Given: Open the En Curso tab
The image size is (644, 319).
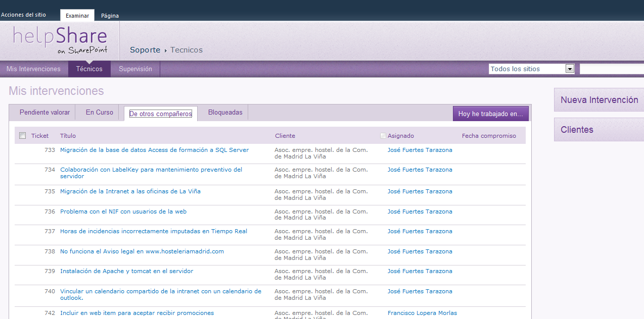Looking at the screenshot, I should coord(98,112).
